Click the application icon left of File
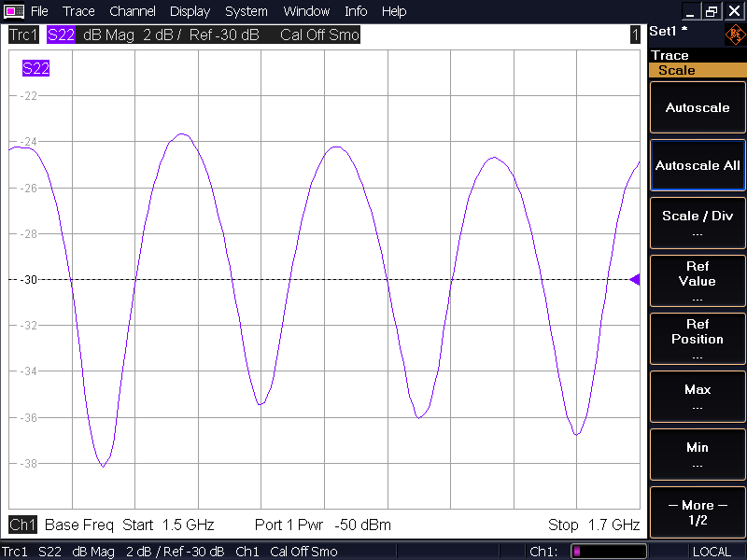Viewport: 747px width, 560px height. pos(14,11)
